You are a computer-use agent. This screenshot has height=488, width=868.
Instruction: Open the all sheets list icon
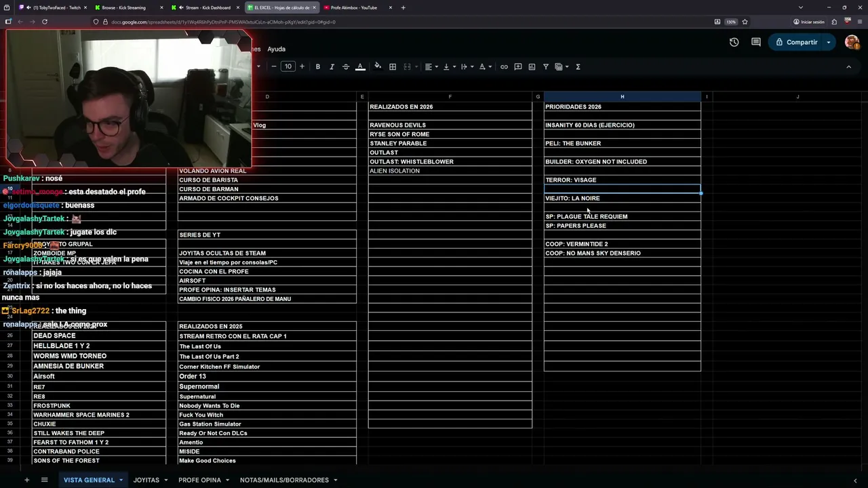tap(44, 480)
